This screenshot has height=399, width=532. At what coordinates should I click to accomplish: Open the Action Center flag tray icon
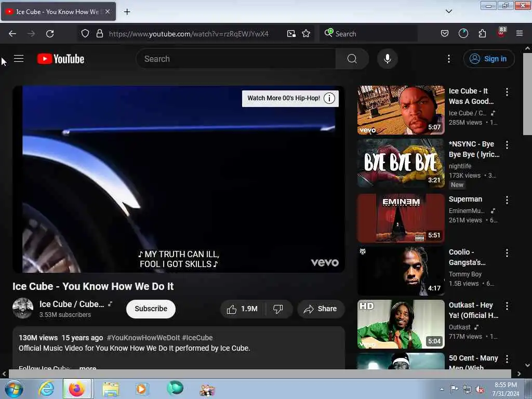coord(454,389)
